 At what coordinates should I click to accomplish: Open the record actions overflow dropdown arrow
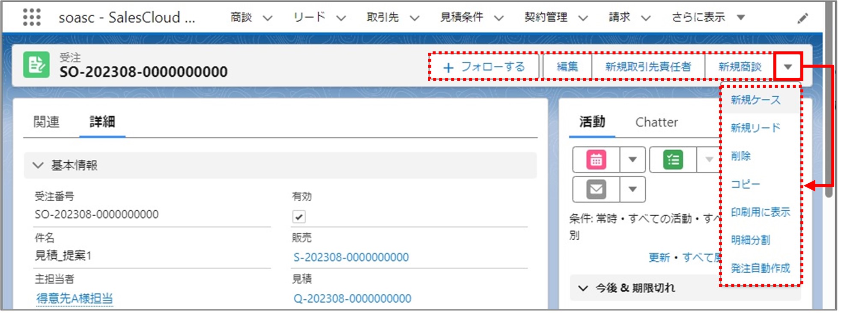coord(787,67)
